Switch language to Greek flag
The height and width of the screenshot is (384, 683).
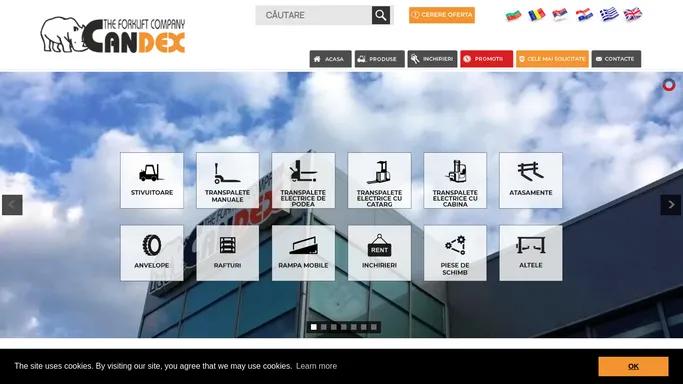click(609, 14)
